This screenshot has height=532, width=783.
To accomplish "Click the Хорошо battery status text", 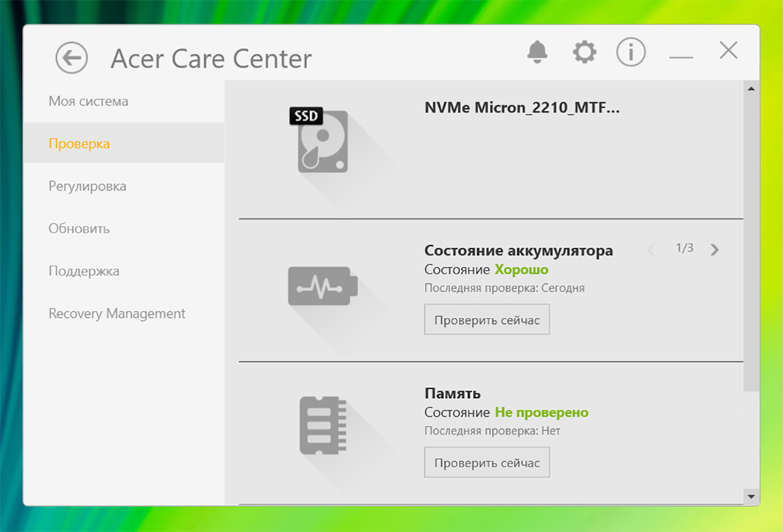I will point(522,269).
